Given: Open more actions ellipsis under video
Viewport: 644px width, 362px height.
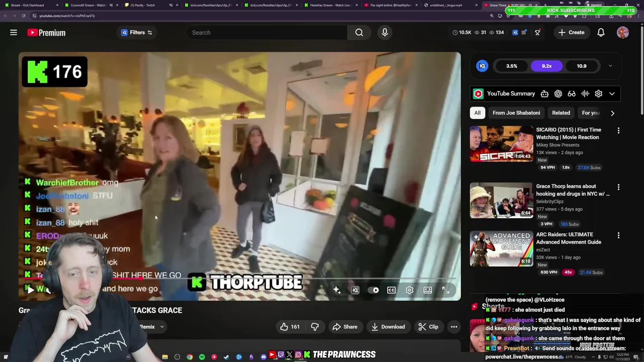Looking at the screenshot, I should pos(454,327).
